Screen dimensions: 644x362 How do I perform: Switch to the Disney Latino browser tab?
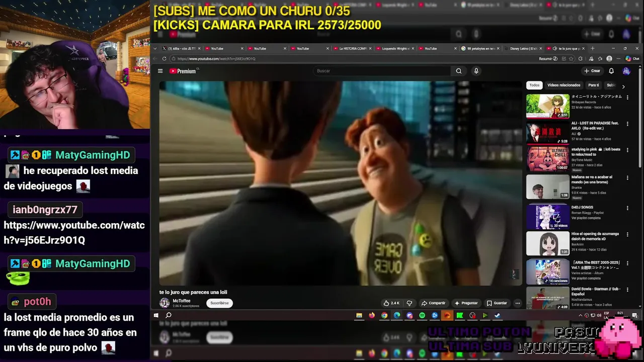coord(523,48)
